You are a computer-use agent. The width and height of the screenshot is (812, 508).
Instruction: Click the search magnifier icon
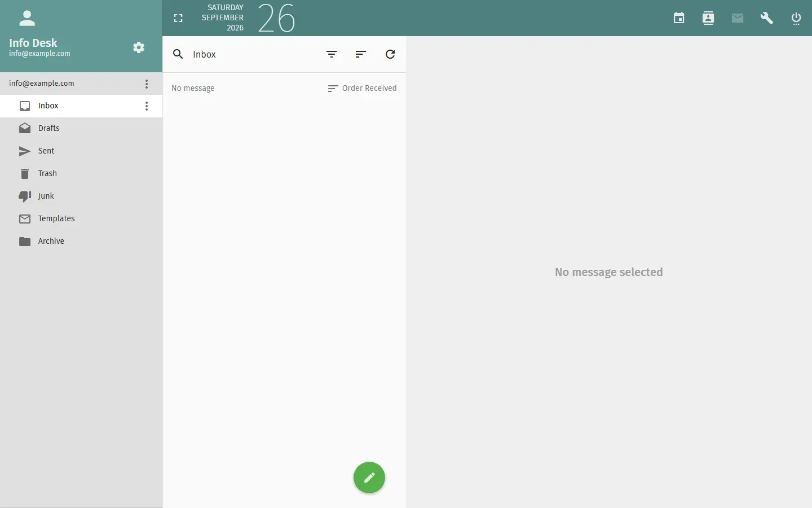click(x=178, y=54)
